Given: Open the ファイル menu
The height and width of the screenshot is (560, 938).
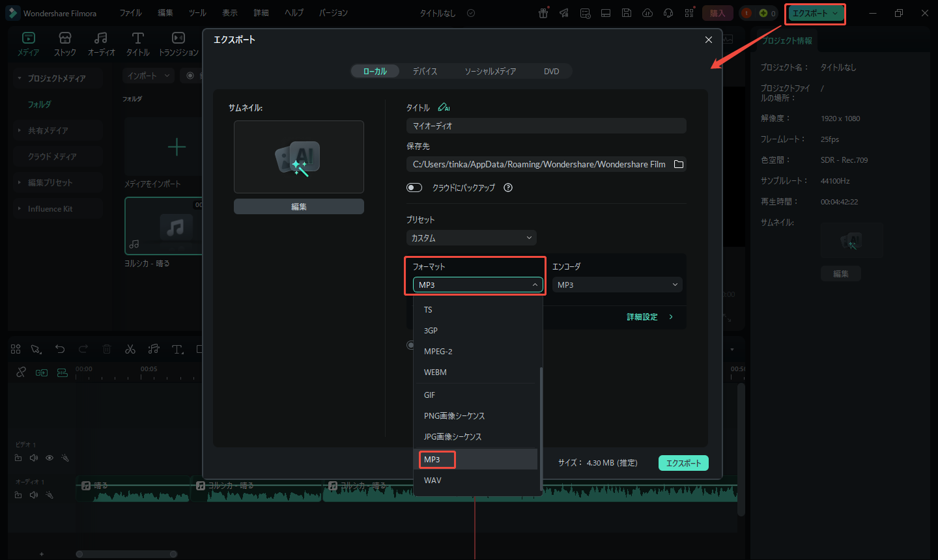Looking at the screenshot, I should tap(131, 13).
